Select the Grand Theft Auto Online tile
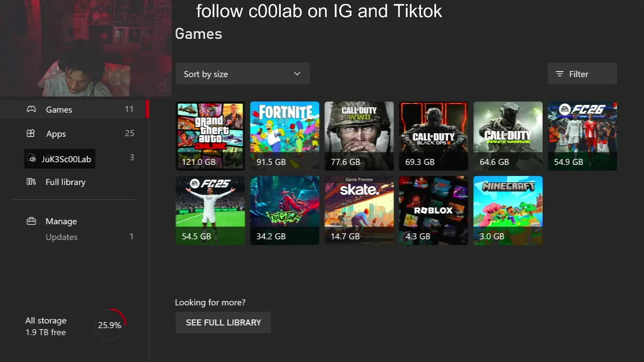This screenshot has height=362, width=644. pyautogui.click(x=210, y=136)
